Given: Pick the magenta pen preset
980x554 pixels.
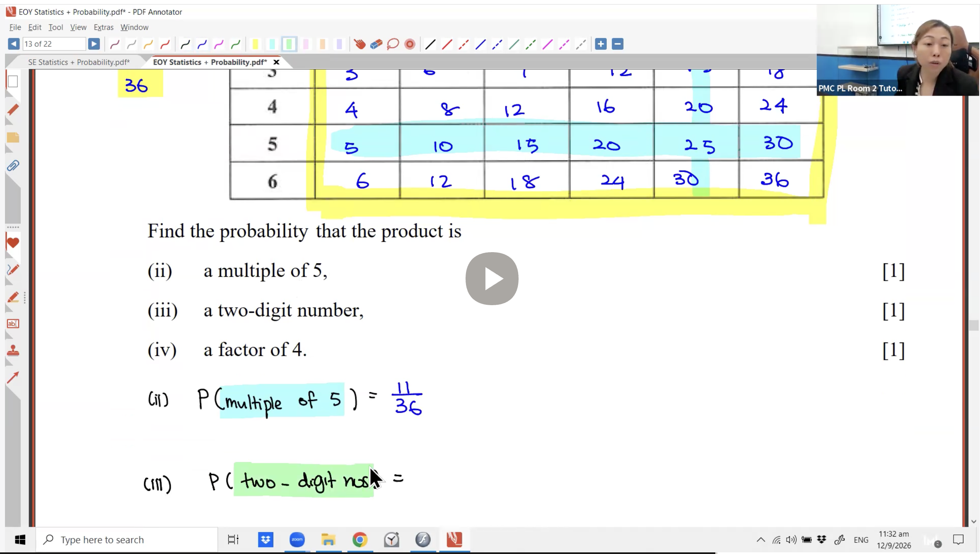Looking at the screenshot, I should (219, 44).
